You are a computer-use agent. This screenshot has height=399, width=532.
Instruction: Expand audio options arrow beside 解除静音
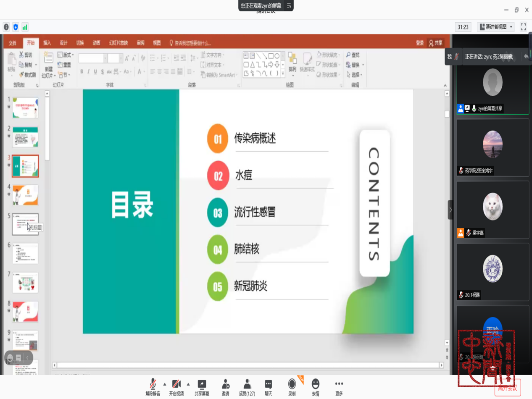(165, 384)
